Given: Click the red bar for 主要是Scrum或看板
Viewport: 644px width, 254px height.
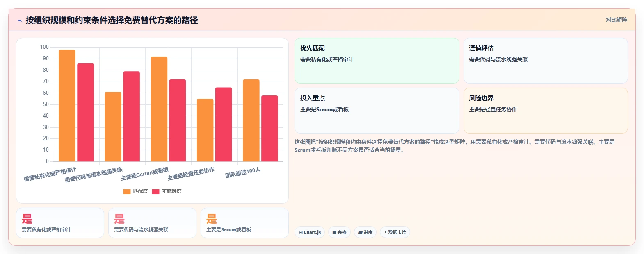Looking at the screenshot, I should tap(178, 120).
